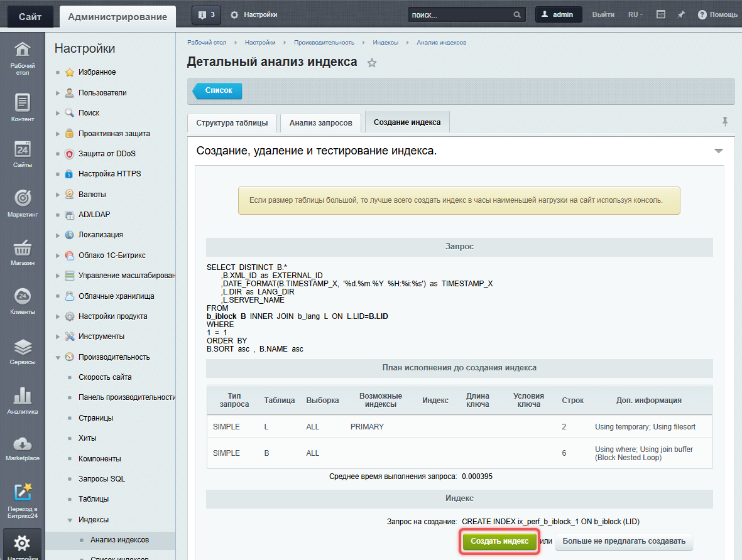The image size is (742, 560).
Task: Collapse the index creation section arrow
Action: tap(719, 151)
